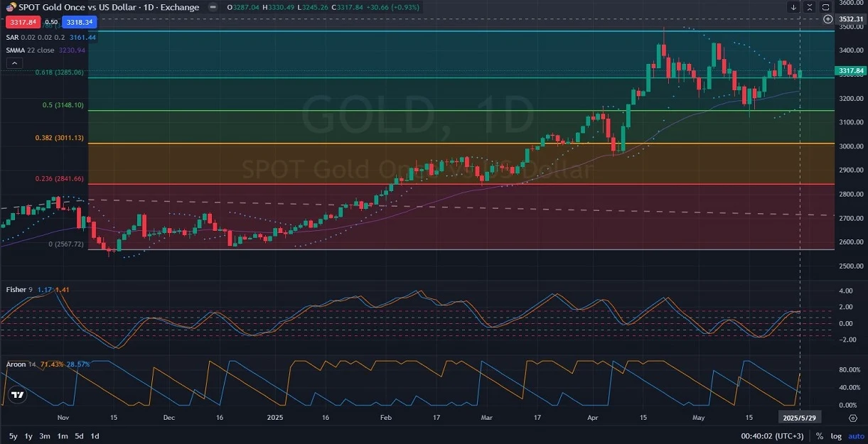Collapse the indicator legend with the chevron arrow
Screen dimensions: 868x444
14,63
